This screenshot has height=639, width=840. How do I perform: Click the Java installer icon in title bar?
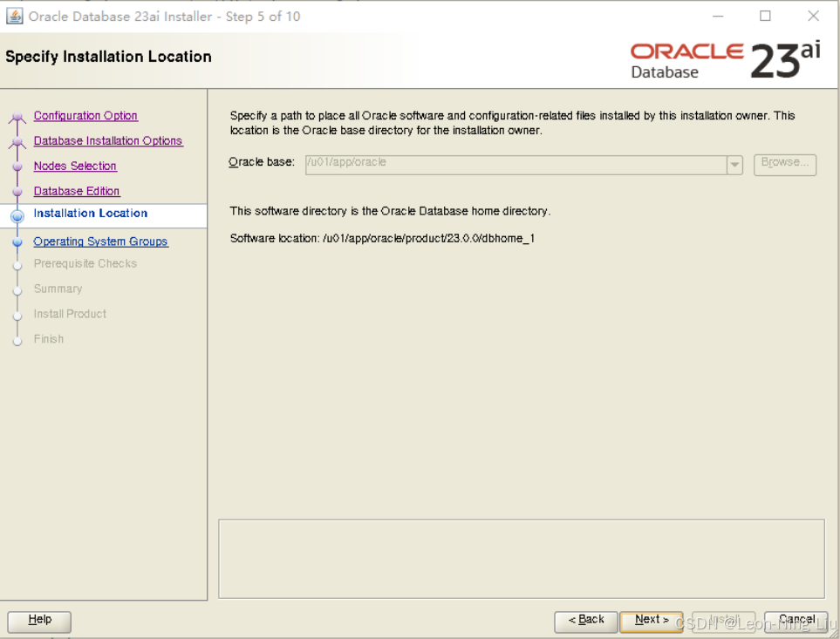tap(15, 17)
